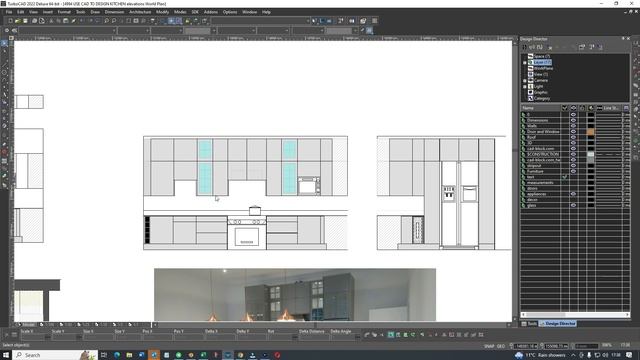640x360 pixels.
Task: Hide the Walls layer
Action: (573, 126)
